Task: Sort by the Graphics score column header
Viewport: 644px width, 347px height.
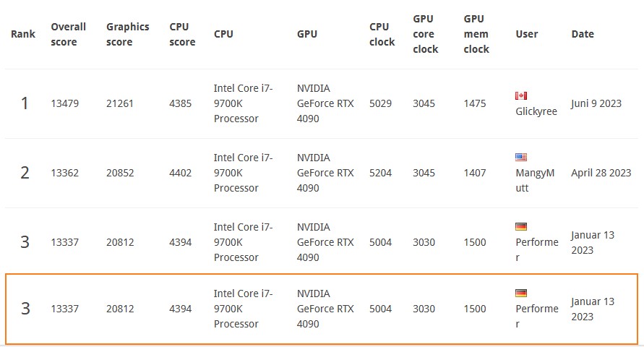Action: [x=127, y=34]
